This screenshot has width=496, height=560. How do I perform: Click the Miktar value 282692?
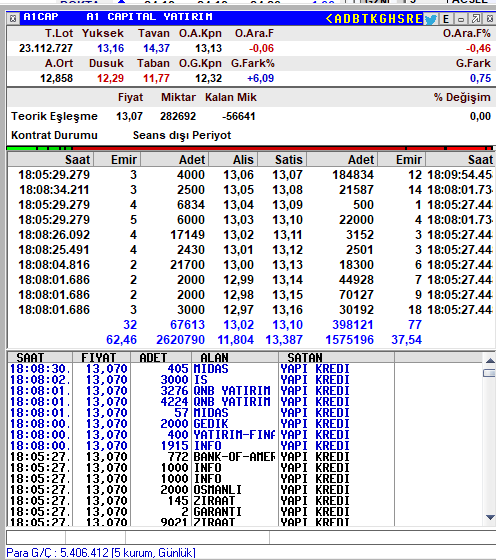[178, 116]
